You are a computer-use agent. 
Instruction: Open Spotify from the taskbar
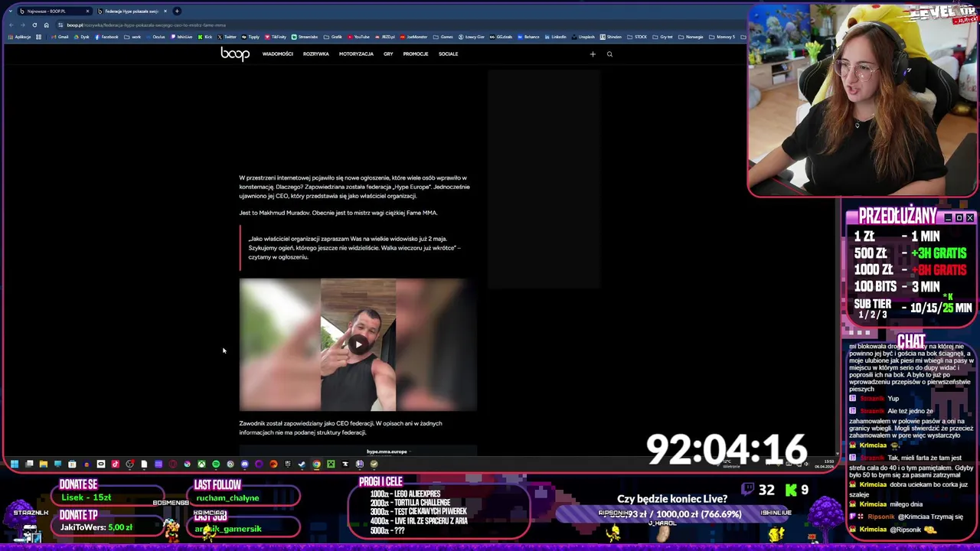[216, 464]
